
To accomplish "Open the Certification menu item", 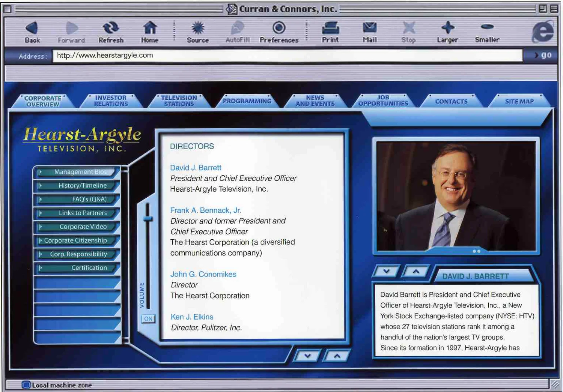I will [x=77, y=268].
